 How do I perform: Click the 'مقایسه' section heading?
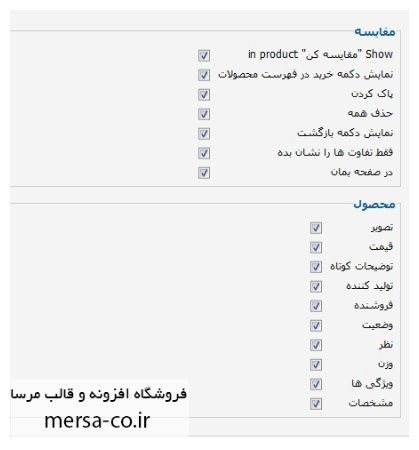375,32
